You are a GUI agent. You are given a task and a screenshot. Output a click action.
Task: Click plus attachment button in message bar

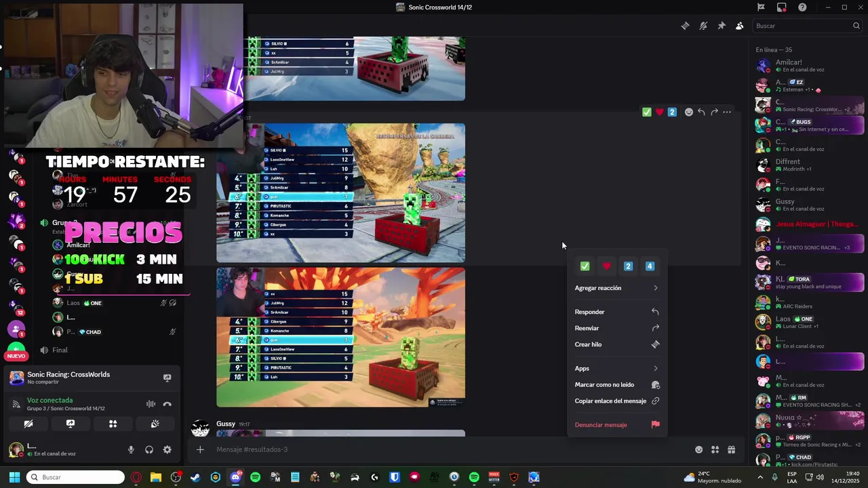(x=200, y=449)
